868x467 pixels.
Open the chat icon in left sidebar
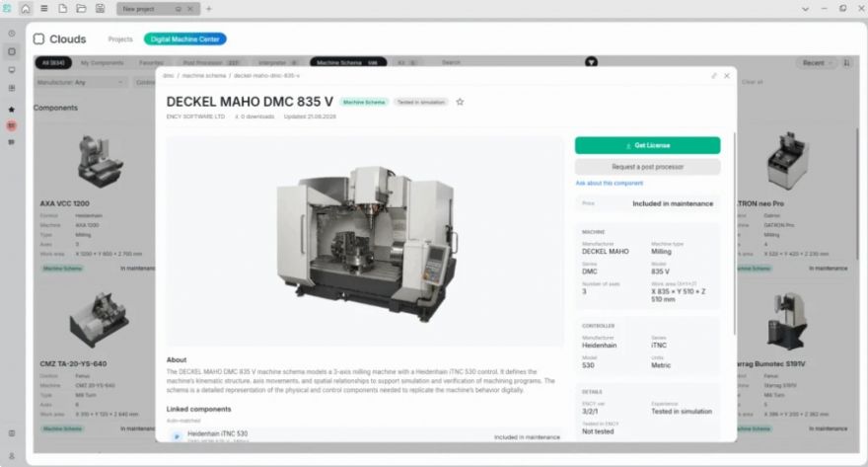coord(12,142)
